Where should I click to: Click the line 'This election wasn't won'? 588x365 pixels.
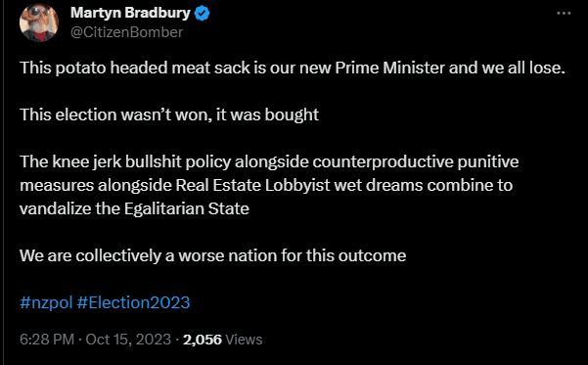click(115, 114)
